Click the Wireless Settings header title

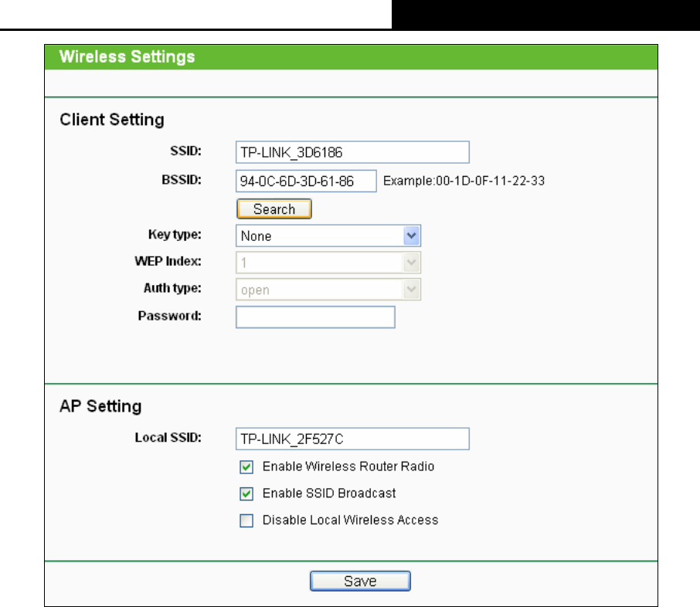click(127, 56)
